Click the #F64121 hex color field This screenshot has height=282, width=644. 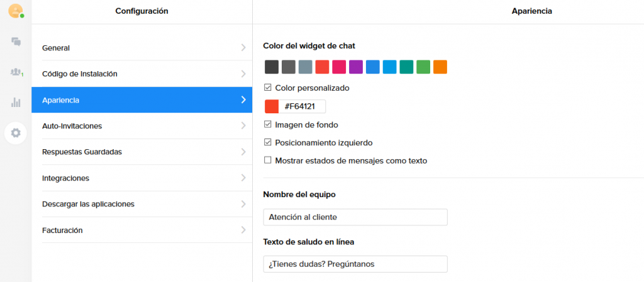click(302, 106)
